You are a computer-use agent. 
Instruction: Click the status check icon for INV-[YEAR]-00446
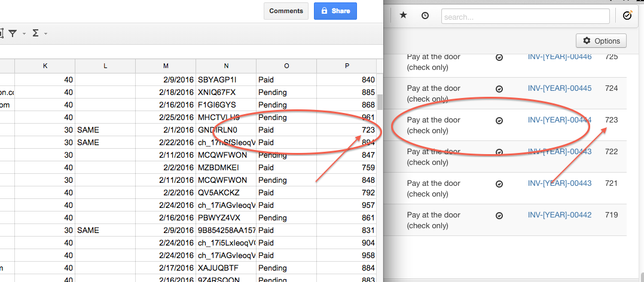(x=499, y=57)
